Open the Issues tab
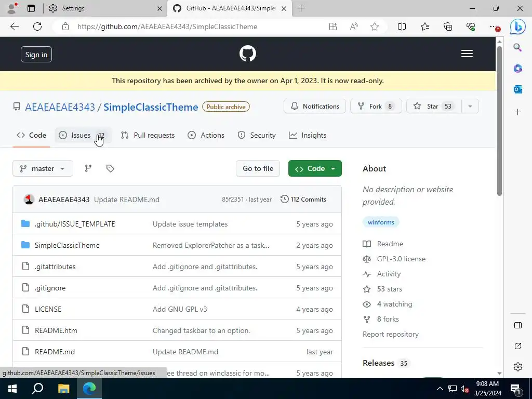The image size is (532, 399). [83, 135]
